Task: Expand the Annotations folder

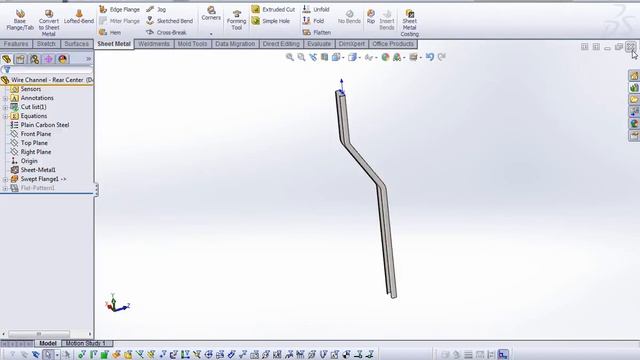Action: click(5, 98)
